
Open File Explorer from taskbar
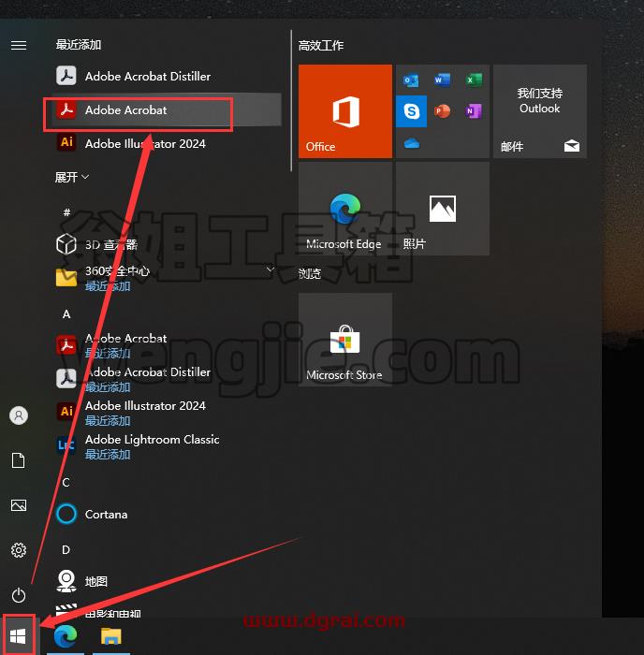pyautogui.click(x=111, y=636)
